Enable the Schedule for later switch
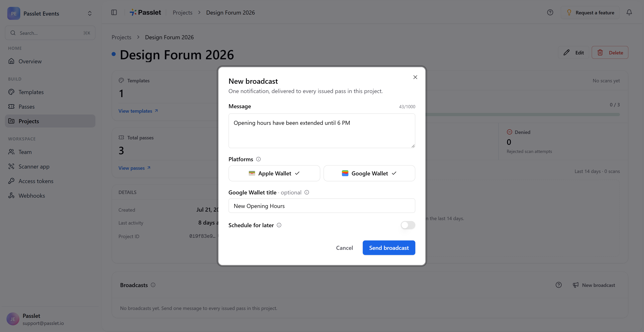 point(408,225)
